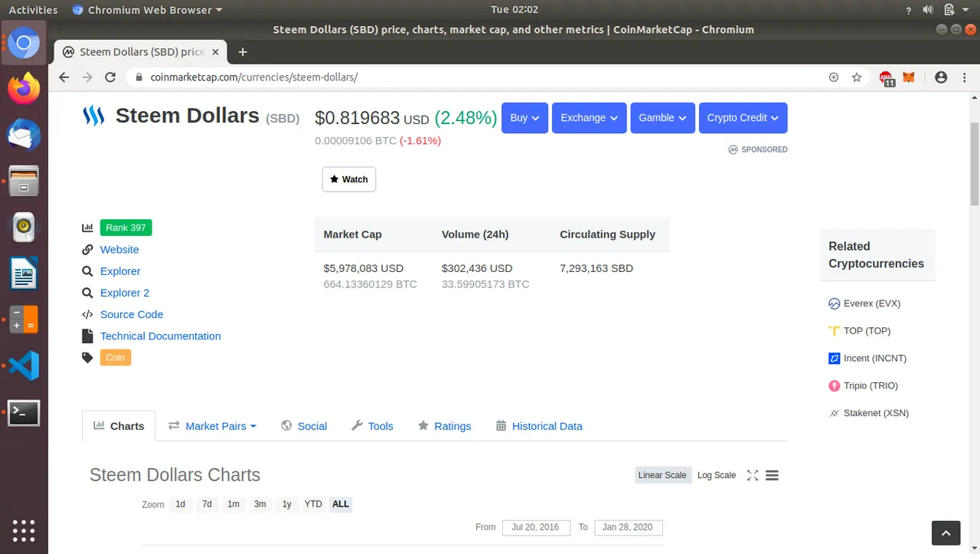The image size is (980, 554).
Task: Open chart hamburger export menu
Action: click(x=772, y=475)
